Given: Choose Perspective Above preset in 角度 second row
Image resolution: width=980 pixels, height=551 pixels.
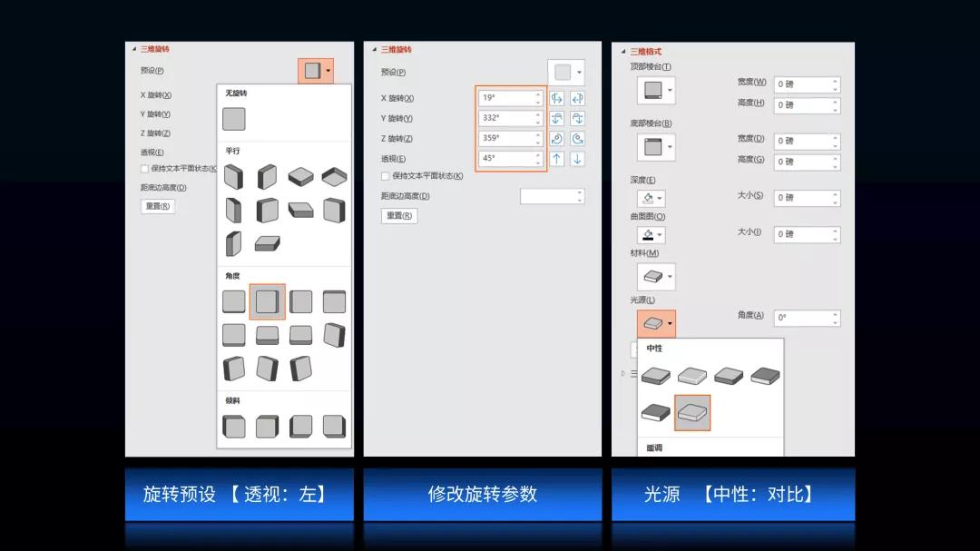Looking at the screenshot, I should pos(234,335).
